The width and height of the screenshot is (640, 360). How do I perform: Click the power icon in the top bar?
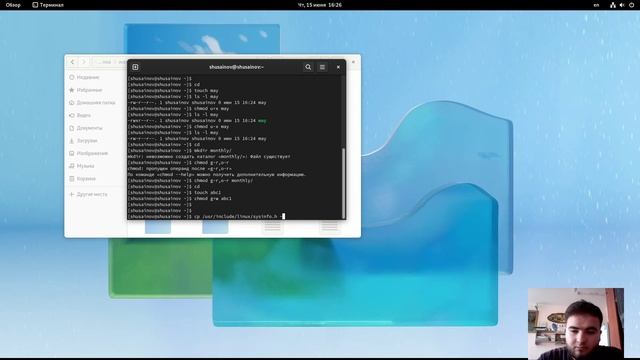coord(631,5)
